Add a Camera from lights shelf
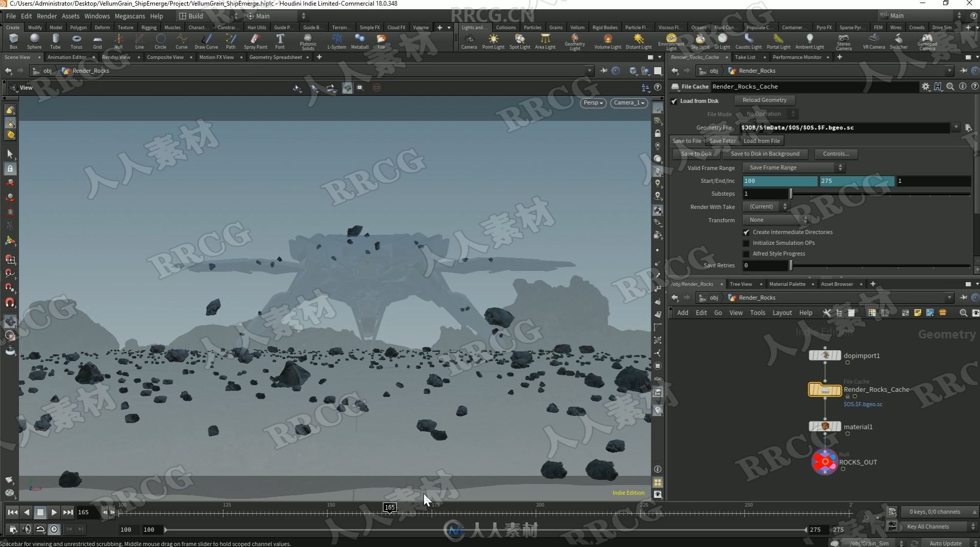 tap(469, 41)
